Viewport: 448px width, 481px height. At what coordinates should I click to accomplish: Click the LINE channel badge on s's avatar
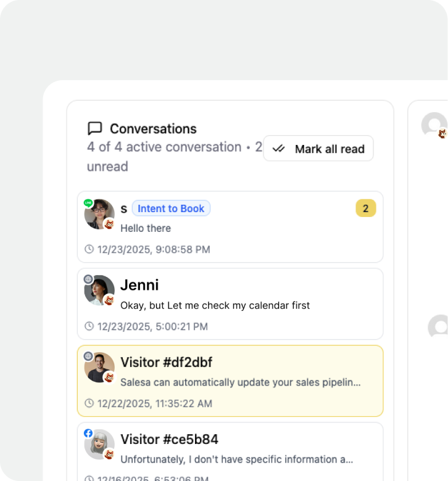click(88, 203)
